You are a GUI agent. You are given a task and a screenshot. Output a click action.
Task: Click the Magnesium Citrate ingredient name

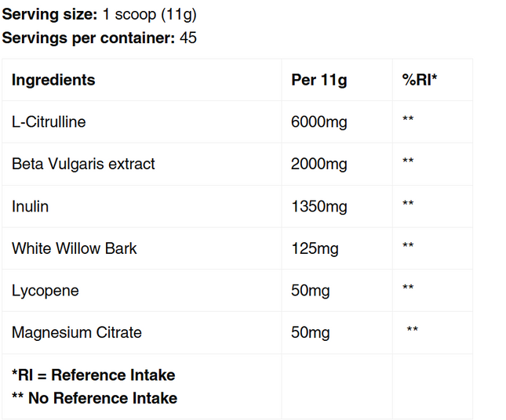(77, 332)
